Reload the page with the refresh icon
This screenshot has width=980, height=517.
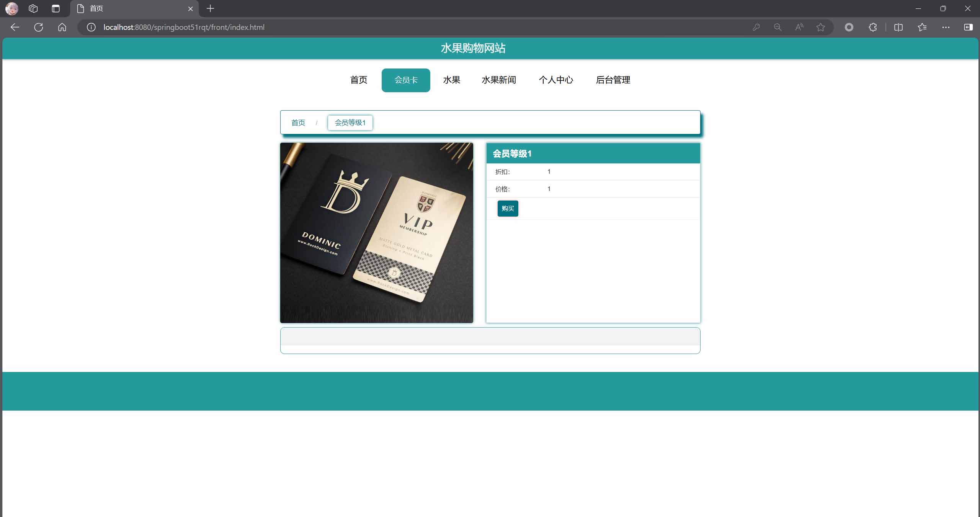pos(39,27)
